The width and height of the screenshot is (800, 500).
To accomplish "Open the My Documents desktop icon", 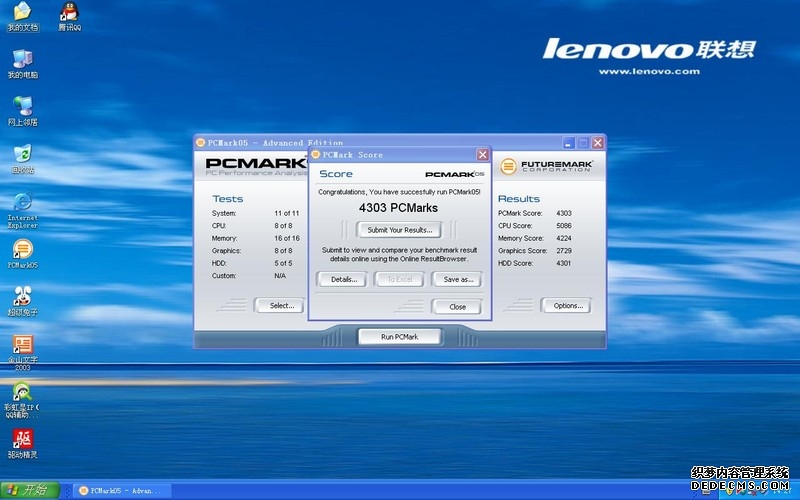I will 22,17.
